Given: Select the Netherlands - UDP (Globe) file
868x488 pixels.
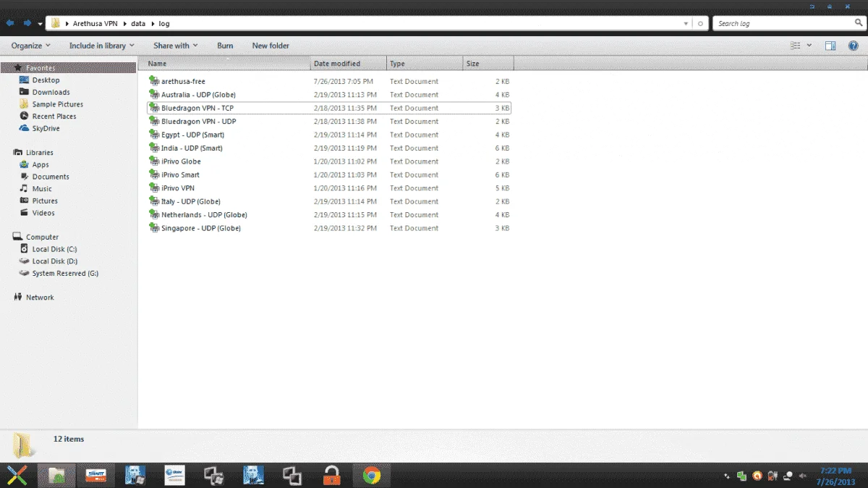Looking at the screenshot, I should [x=204, y=215].
